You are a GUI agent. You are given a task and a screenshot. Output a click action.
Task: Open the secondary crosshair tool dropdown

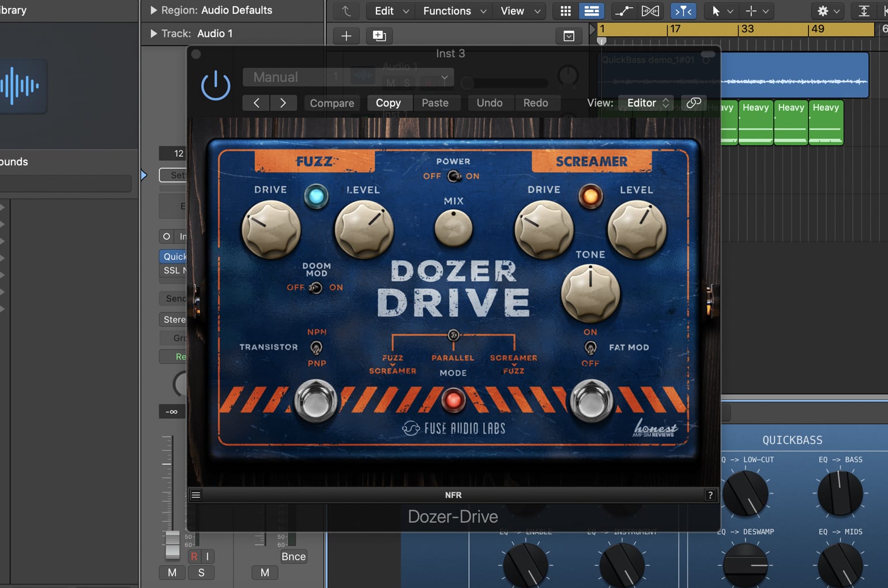(757, 11)
